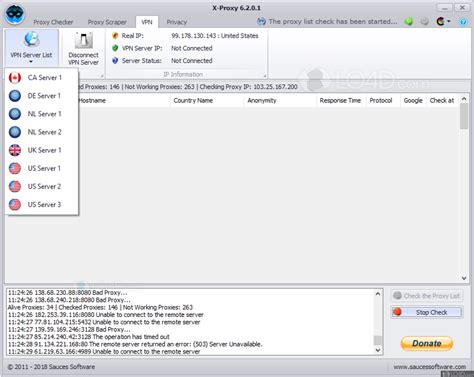Choose DE Server 1 from the list
Viewport: 474px width, 377px height.
pos(42,96)
